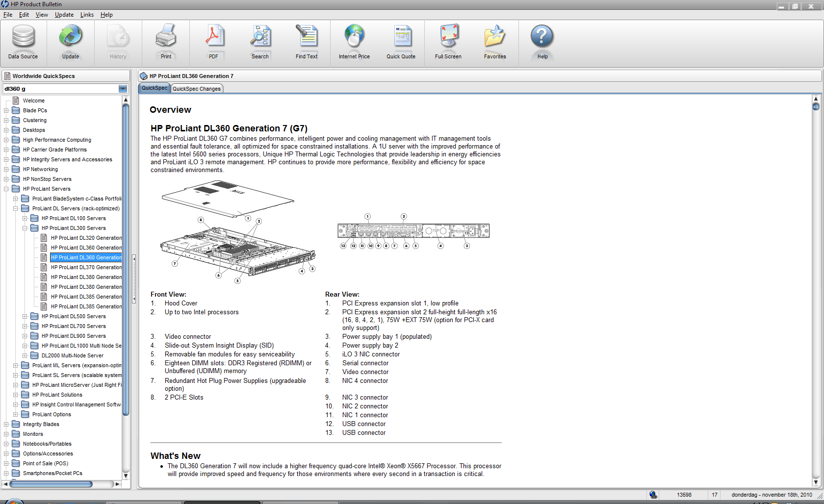The height and width of the screenshot is (504, 824).
Task: Select HP NonStop Servers entry
Action: [x=47, y=179]
